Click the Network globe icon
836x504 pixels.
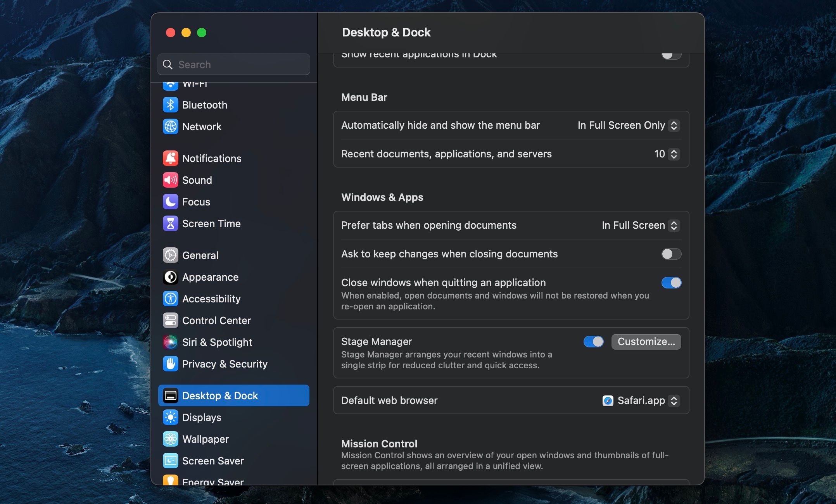(x=170, y=126)
